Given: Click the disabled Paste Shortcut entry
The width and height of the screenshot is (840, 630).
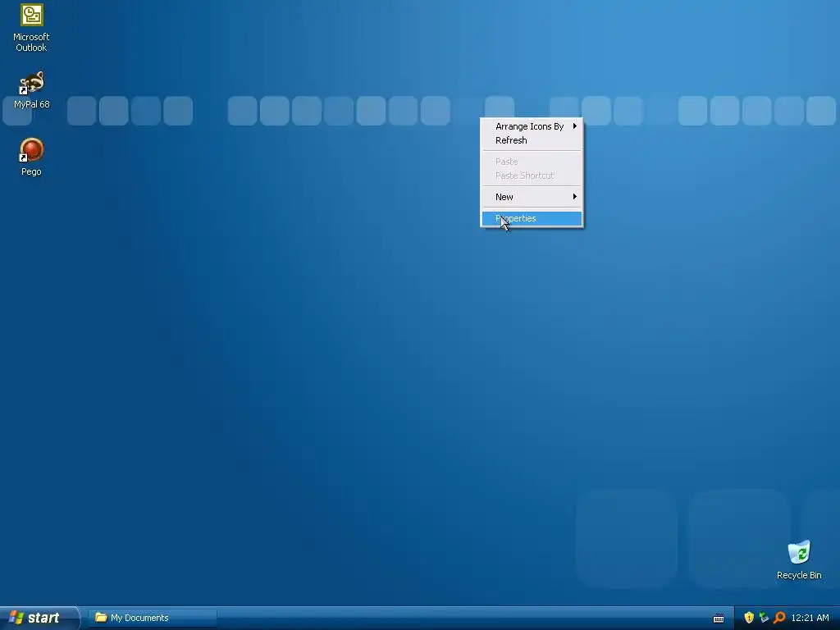Looking at the screenshot, I should click(532, 176).
